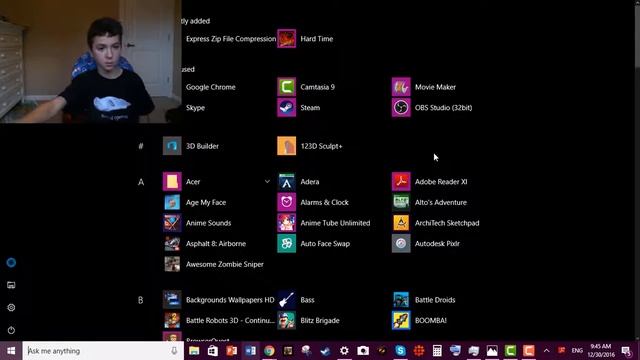This screenshot has height=360, width=640.
Task: Open Backgrounds Wallpapers HD
Action: pos(219,300)
